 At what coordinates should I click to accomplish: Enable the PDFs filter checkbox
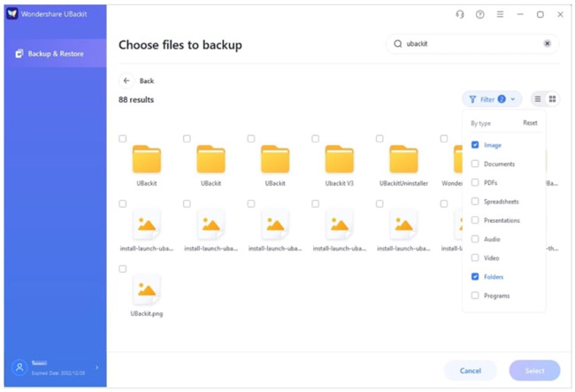[x=475, y=182]
